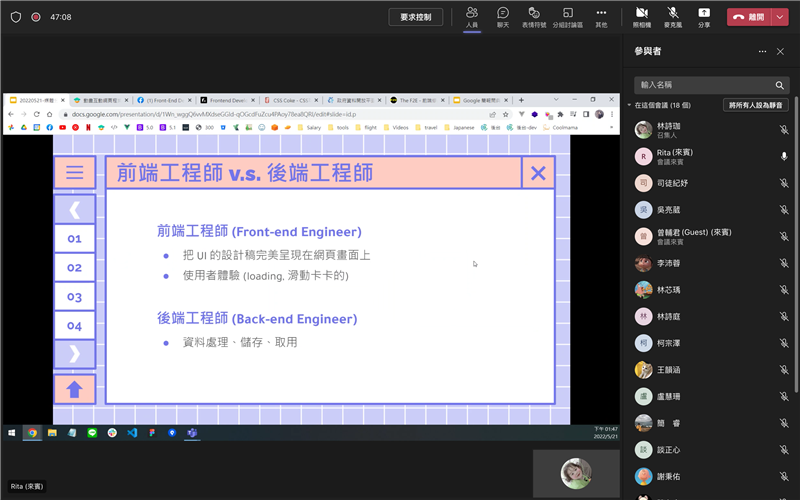Close the 參與者 participants panel
This screenshot has height=500, width=800.
(x=781, y=51)
